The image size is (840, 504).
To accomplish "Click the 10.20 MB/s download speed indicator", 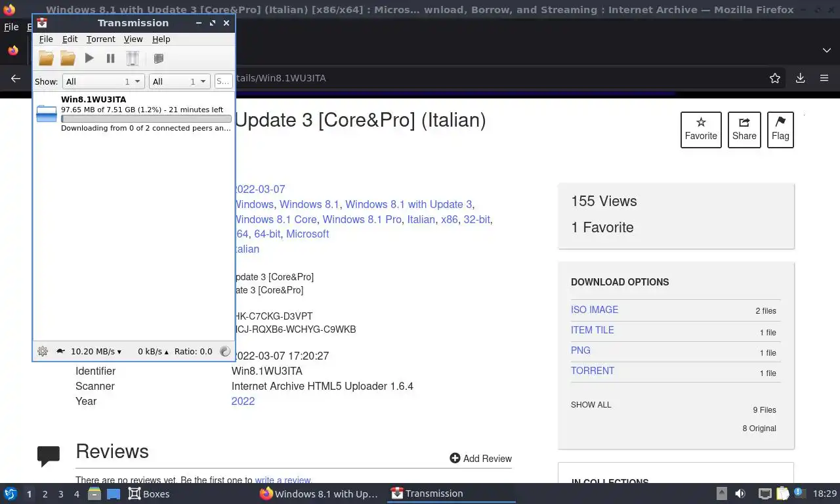I will click(96, 351).
